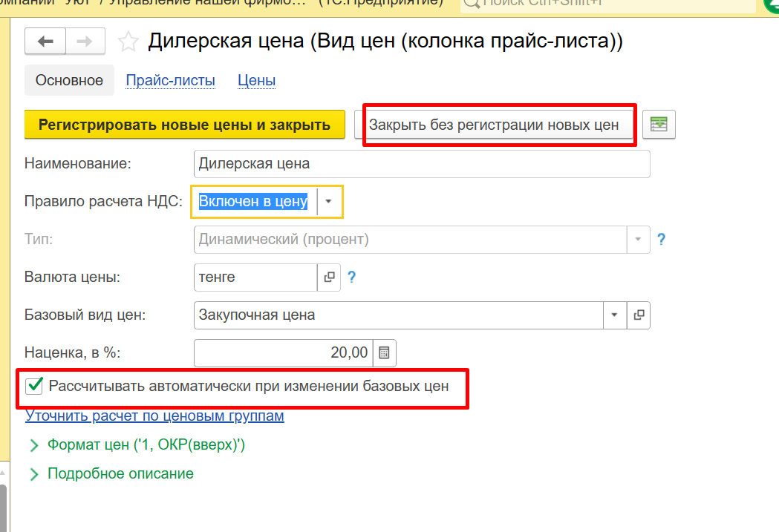Click the back navigation arrow
This screenshot has width=779, height=532.
coord(45,42)
